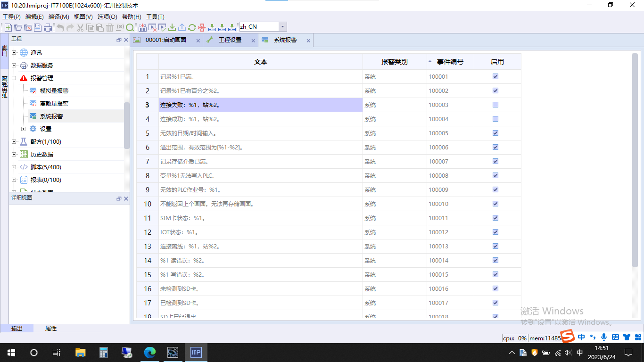
Task: Collapse the 报警管理 tree node
Action: pos(14,78)
